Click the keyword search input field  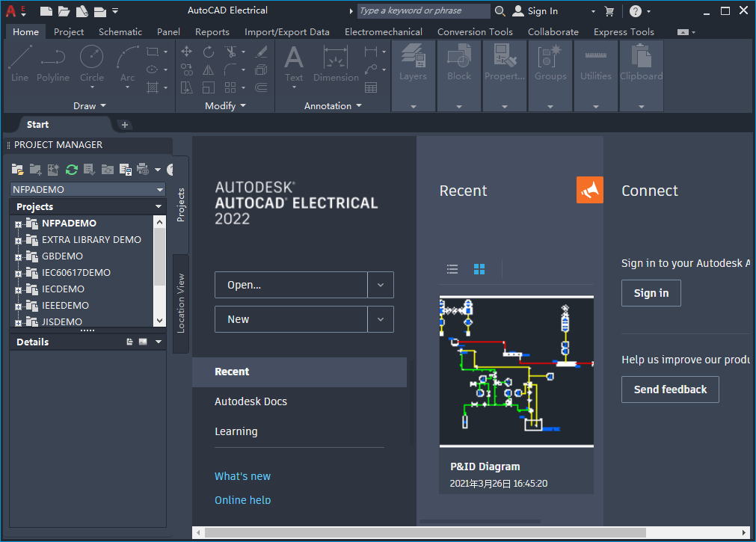[x=423, y=10]
